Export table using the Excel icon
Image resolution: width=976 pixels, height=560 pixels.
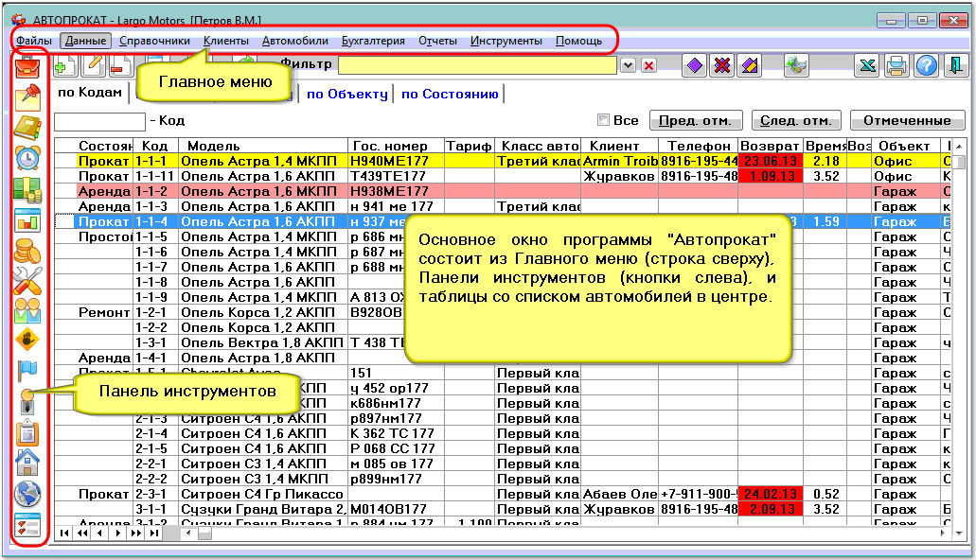(x=866, y=65)
